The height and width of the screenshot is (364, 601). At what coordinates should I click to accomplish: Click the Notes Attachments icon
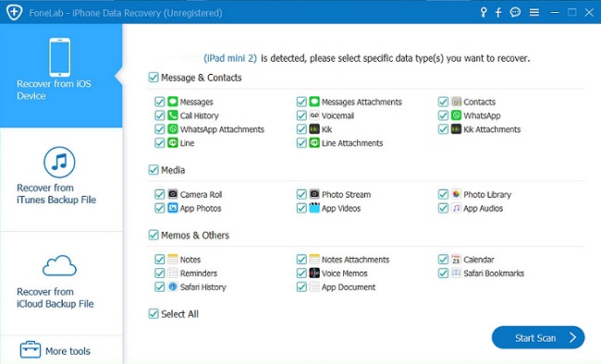(x=314, y=259)
